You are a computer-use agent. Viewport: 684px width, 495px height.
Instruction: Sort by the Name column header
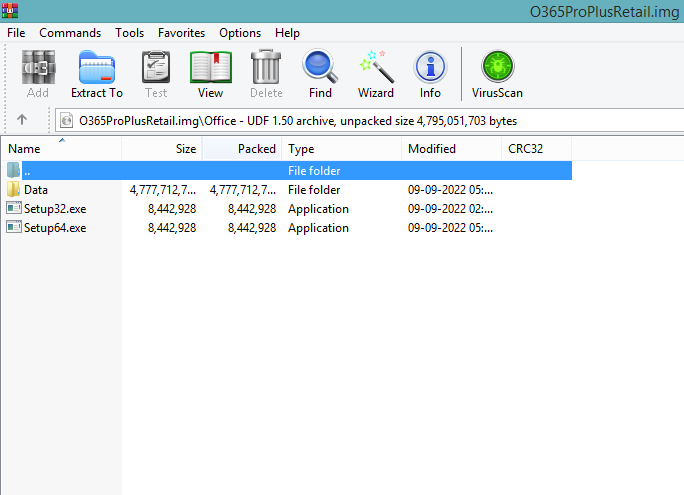tap(61, 149)
